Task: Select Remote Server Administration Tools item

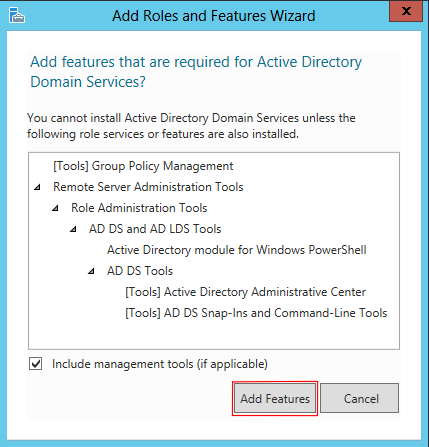Action: pos(148,187)
